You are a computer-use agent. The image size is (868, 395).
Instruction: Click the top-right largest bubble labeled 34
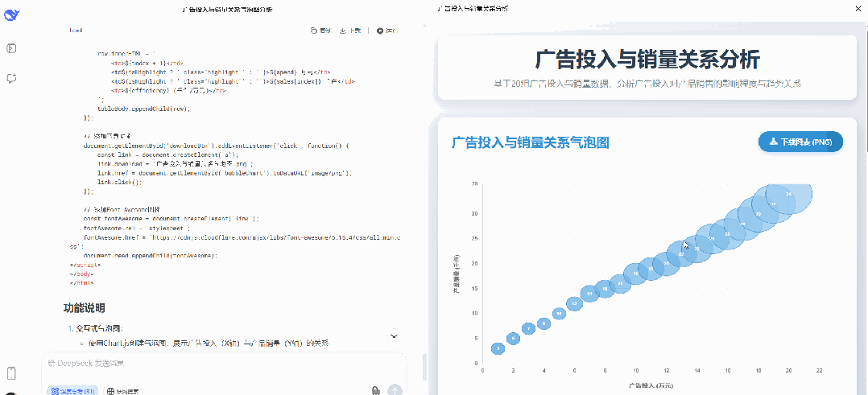click(x=788, y=195)
